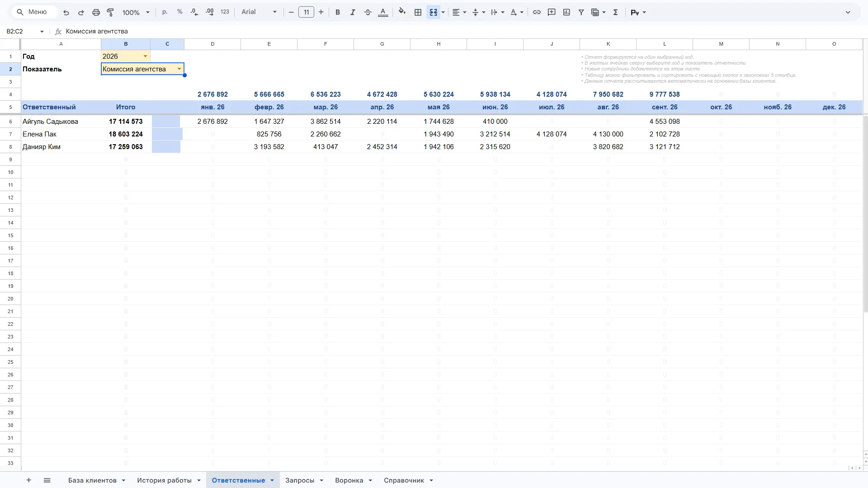Open horizontal align options
868x488 pixels.
459,12
